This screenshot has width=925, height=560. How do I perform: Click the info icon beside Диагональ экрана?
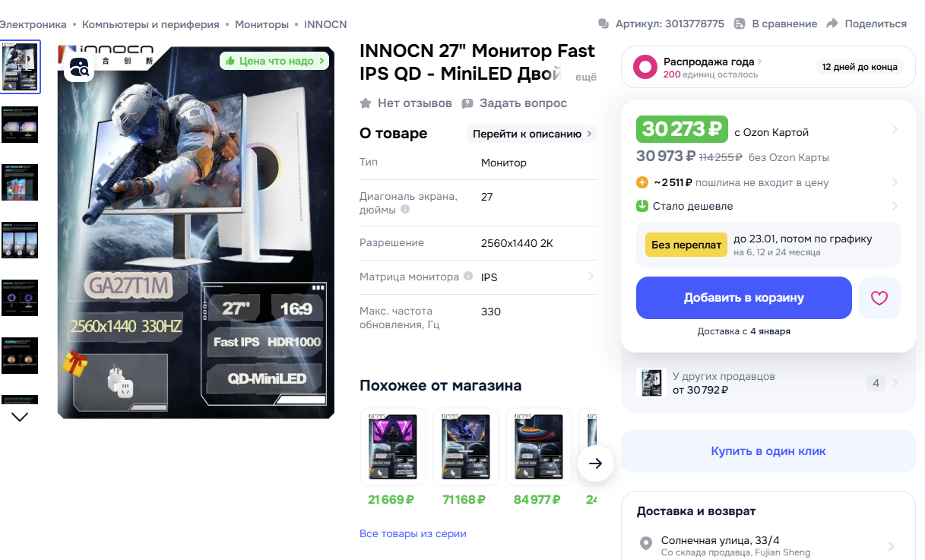405,209
